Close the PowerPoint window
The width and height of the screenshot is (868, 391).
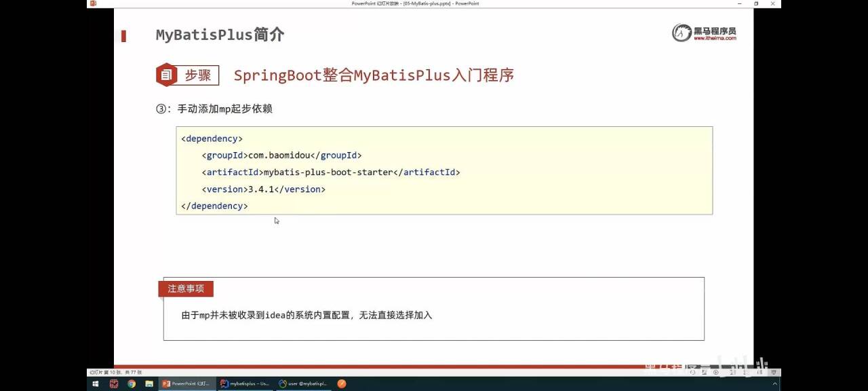click(774, 3)
